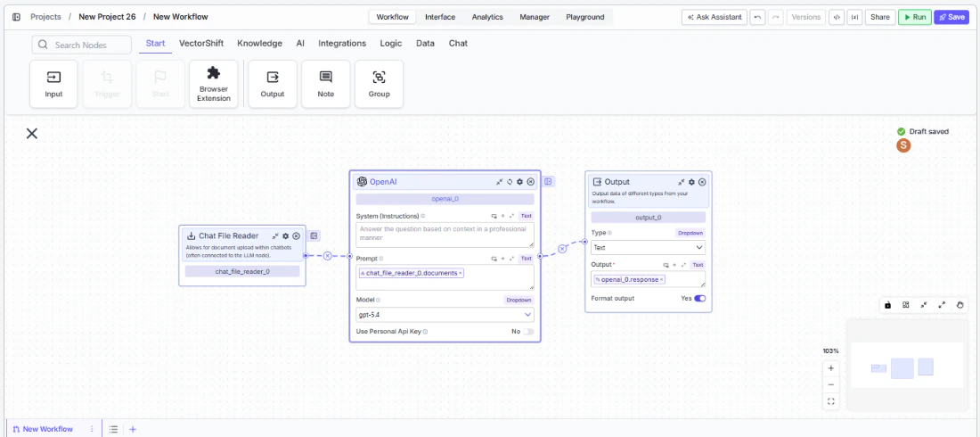Click the auto-layout grid icon
This screenshot has width=980, height=437.
(x=906, y=305)
